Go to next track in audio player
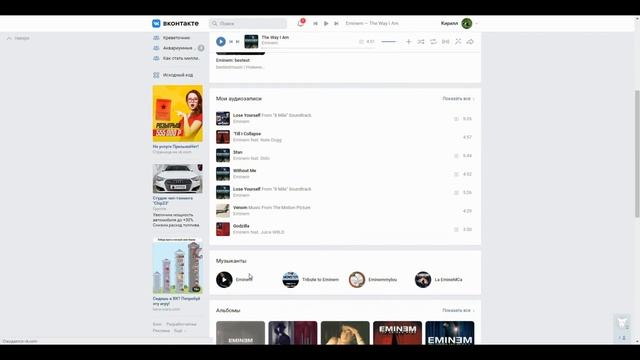The image size is (640, 360). 238,42
